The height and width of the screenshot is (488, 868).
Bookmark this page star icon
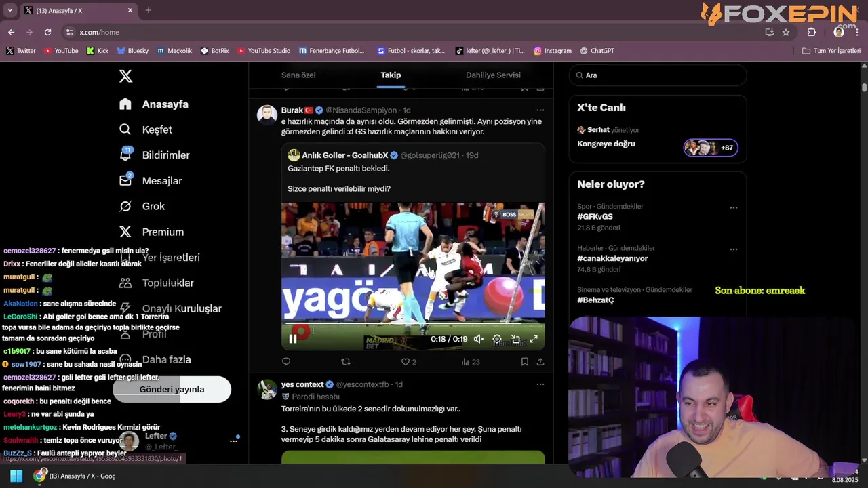click(786, 32)
